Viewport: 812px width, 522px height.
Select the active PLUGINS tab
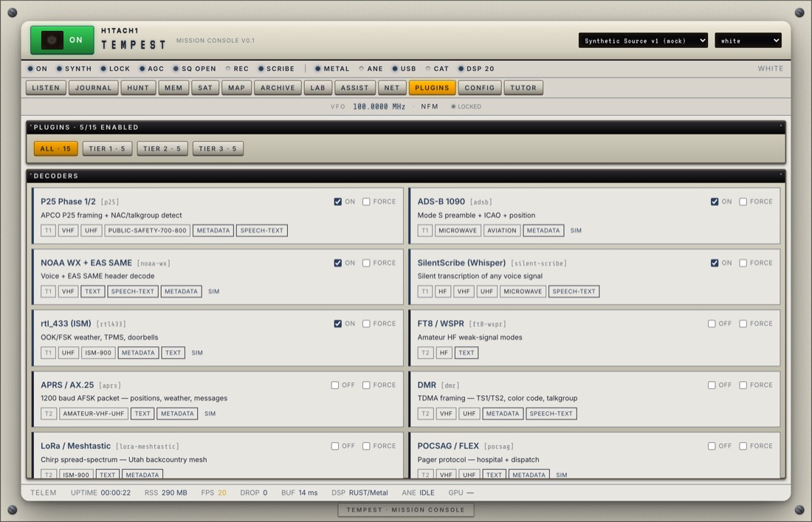pyautogui.click(x=432, y=88)
